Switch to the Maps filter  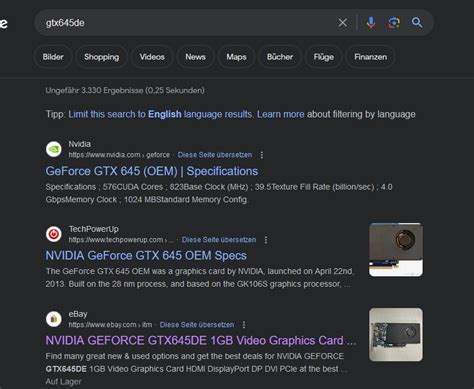pyautogui.click(x=236, y=57)
